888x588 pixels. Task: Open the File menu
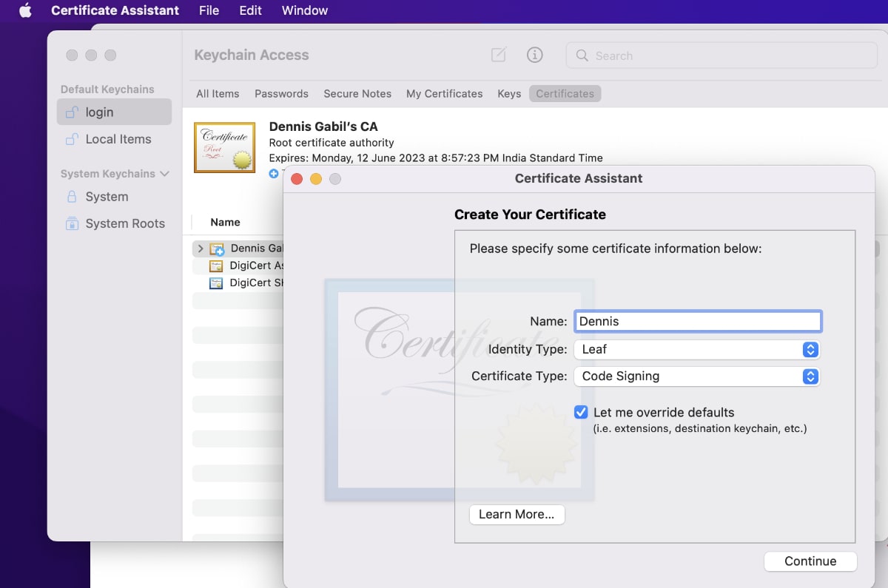(x=209, y=10)
